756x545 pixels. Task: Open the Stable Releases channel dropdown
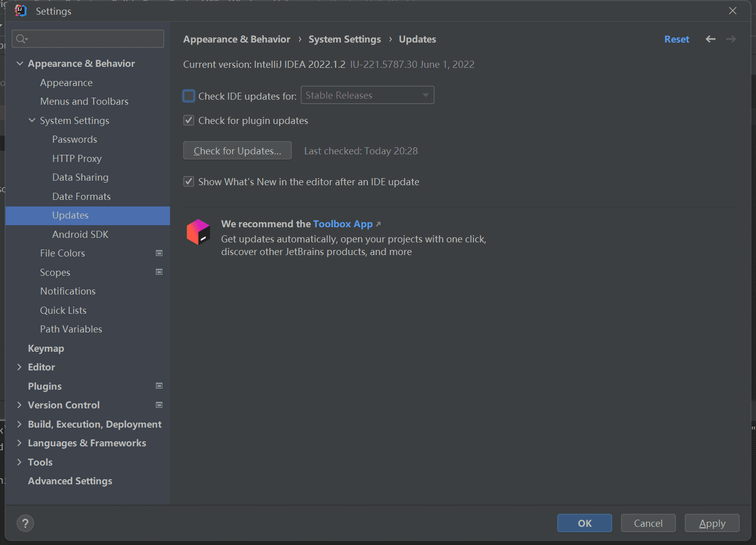(367, 95)
